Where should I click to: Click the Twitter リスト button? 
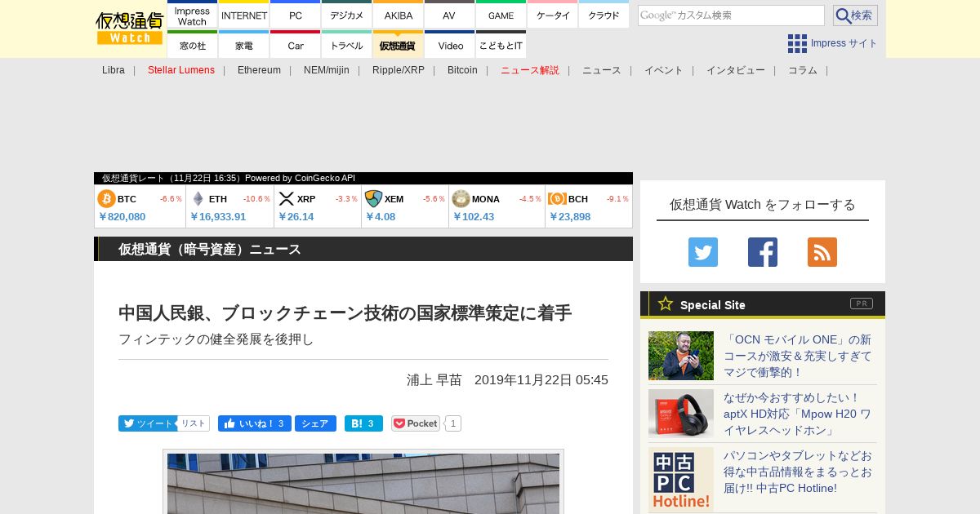point(194,423)
